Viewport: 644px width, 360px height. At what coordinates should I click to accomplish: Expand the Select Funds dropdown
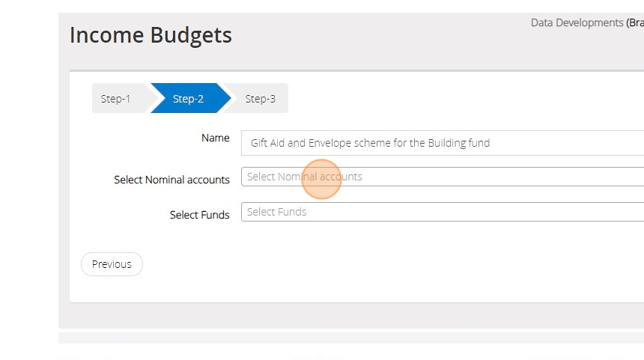click(x=442, y=212)
